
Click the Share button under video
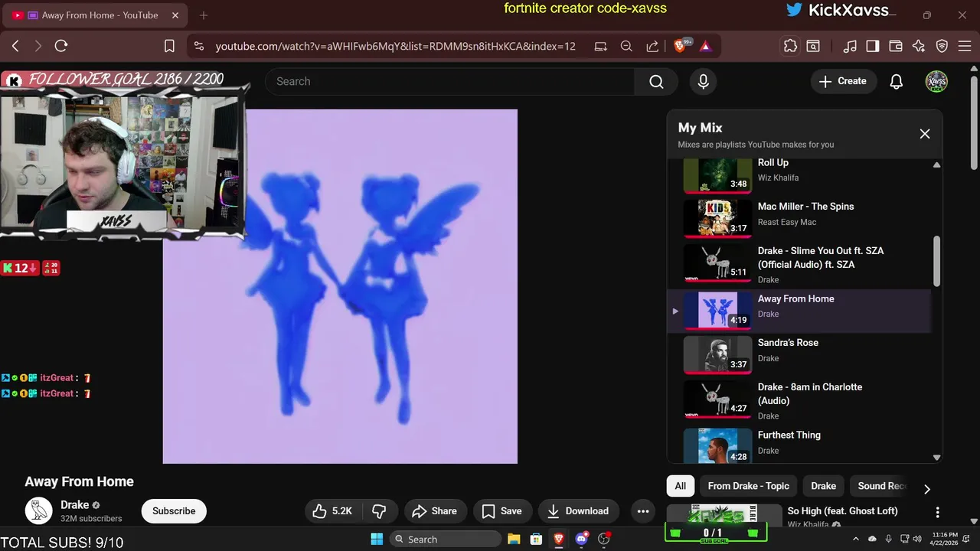[x=434, y=510]
